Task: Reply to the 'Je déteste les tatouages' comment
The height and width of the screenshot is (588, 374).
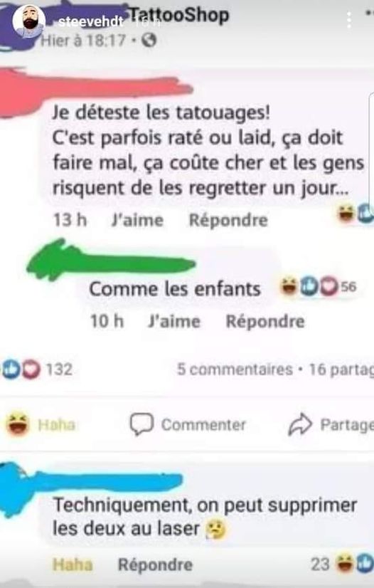Action: coord(228,220)
